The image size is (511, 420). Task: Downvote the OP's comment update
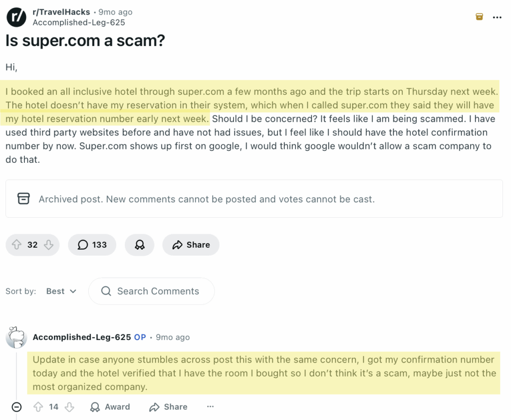[x=69, y=407]
